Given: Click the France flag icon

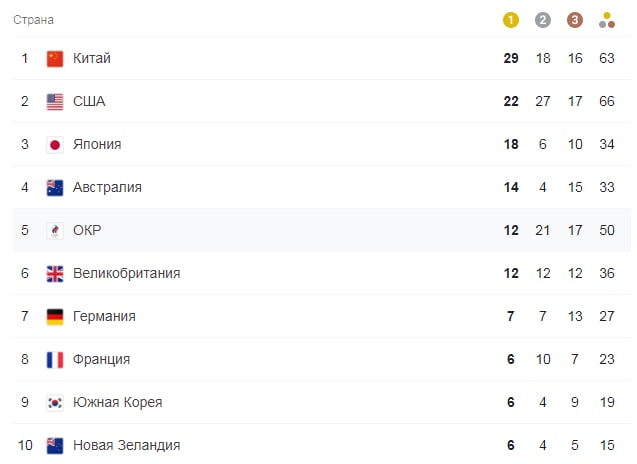Looking at the screenshot, I should 55,360.
